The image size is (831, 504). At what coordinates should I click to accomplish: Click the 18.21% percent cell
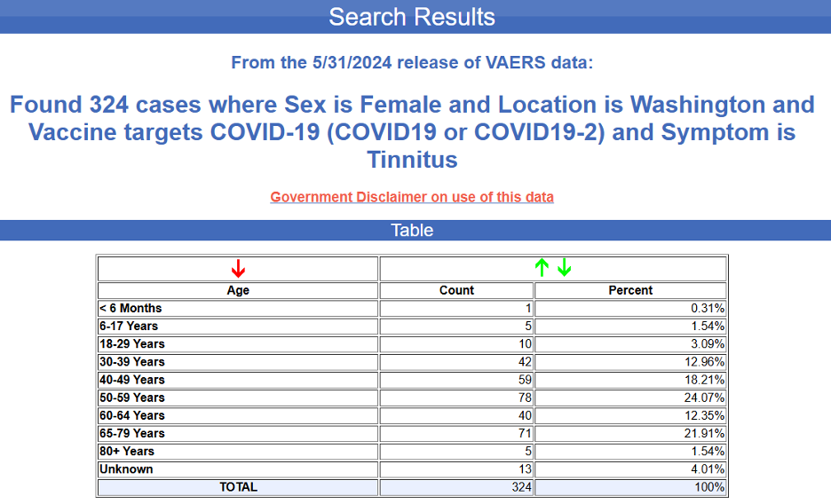[630, 380]
